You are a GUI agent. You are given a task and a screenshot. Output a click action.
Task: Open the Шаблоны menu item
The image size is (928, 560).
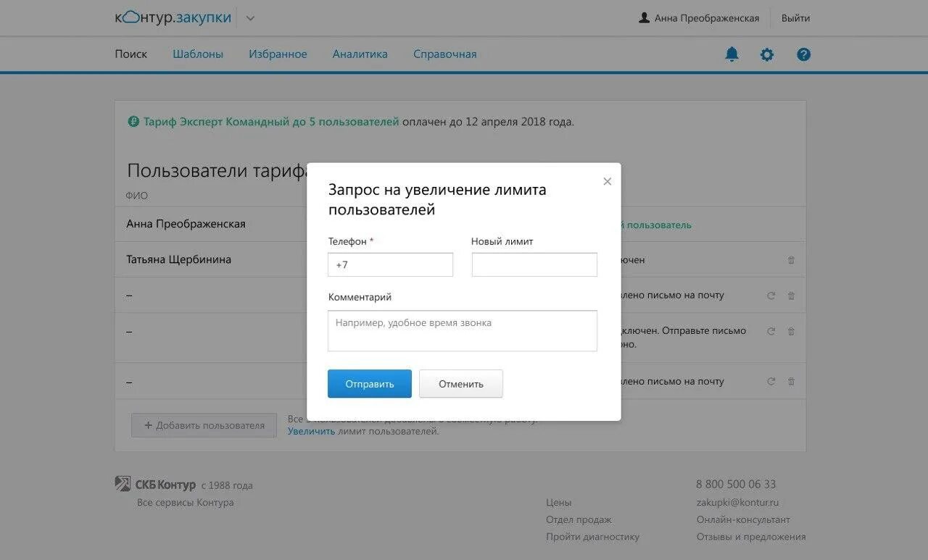(198, 54)
